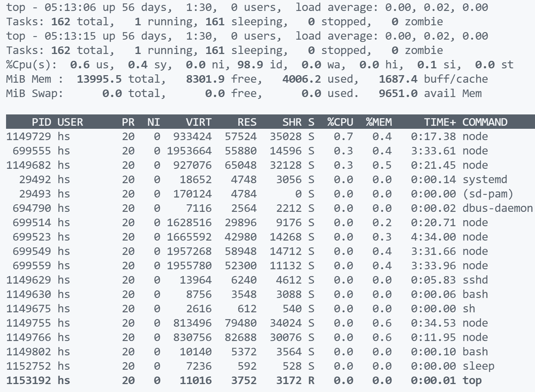Click the 4006.2 used memory value

pyautogui.click(x=302, y=79)
